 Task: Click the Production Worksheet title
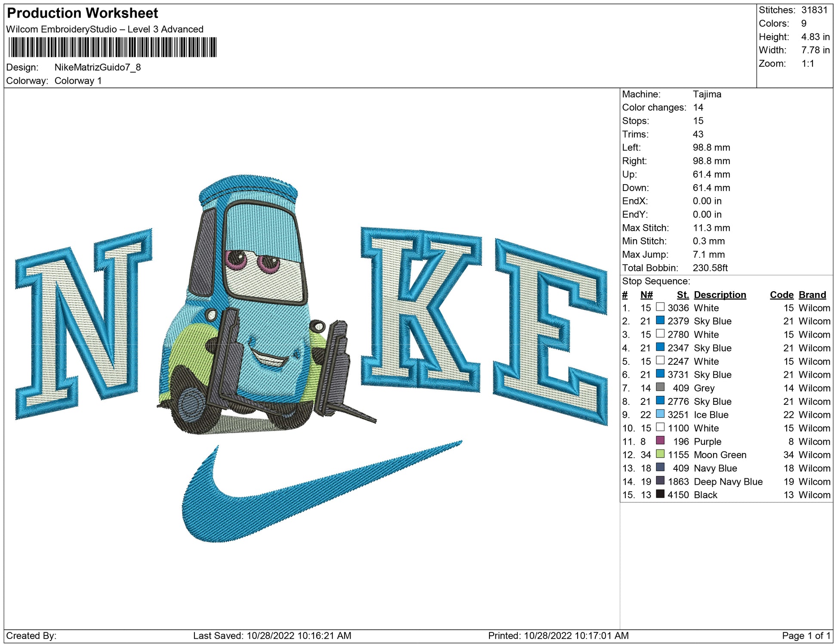83,13
